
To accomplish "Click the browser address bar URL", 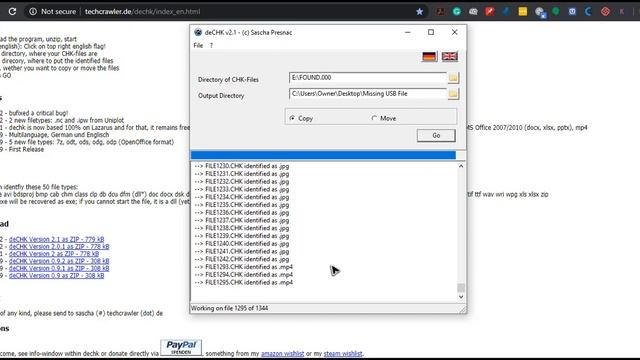I will click(x=142, y=11).
